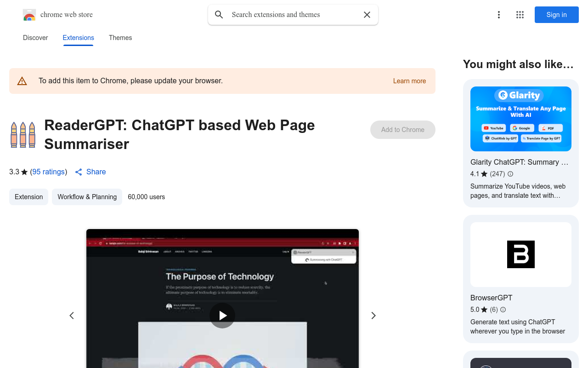Switch to the Discover tab
The image size is (588, 368).
(35, 38)
